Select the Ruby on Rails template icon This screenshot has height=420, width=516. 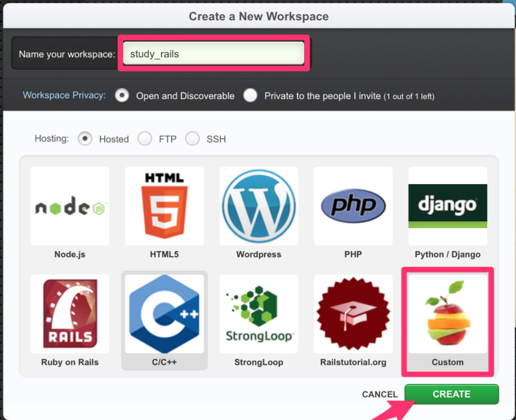coord(70,314)
